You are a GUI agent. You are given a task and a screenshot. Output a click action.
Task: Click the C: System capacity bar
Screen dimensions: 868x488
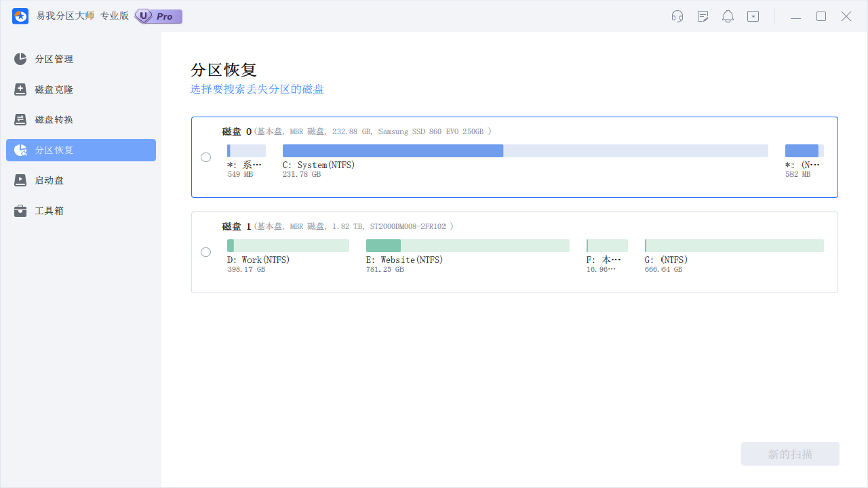526,150
